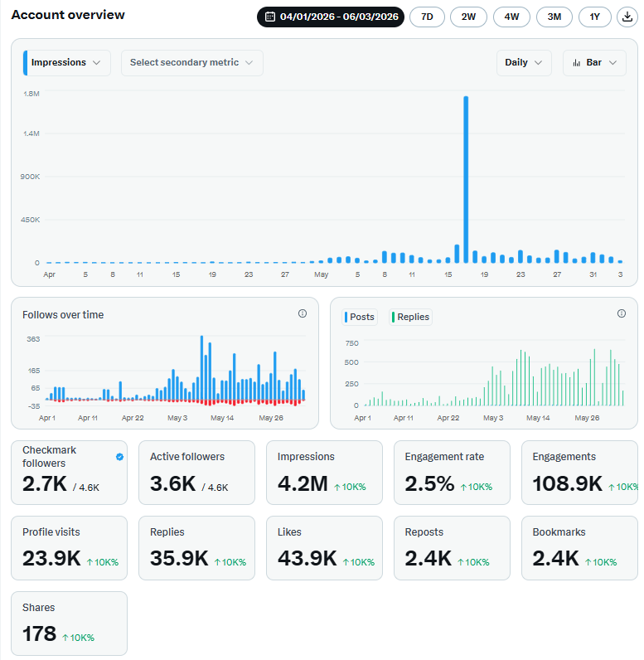Screen dimensions: 644x660
Task: Click the download export icon
Action: tap(627, 17)
